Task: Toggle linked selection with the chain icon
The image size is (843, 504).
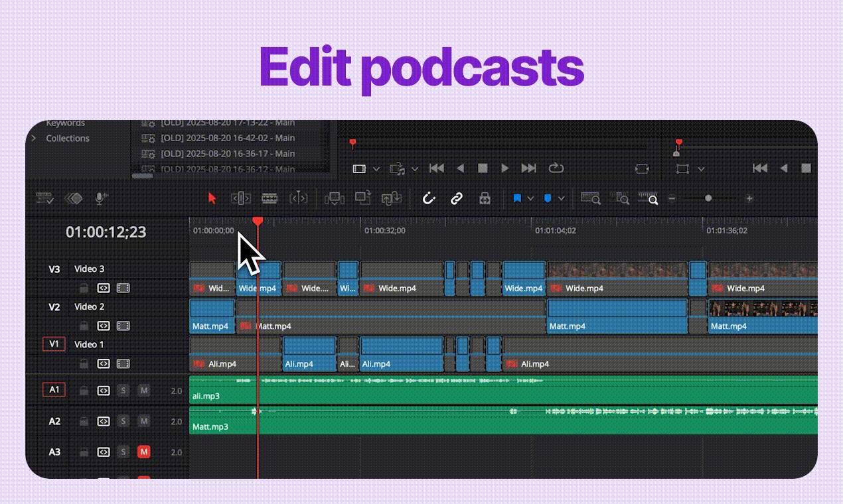Action: coord(458,198)
